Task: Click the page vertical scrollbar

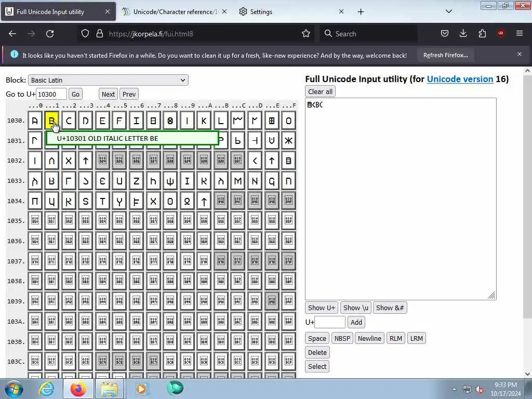Action: coord(527,222)
